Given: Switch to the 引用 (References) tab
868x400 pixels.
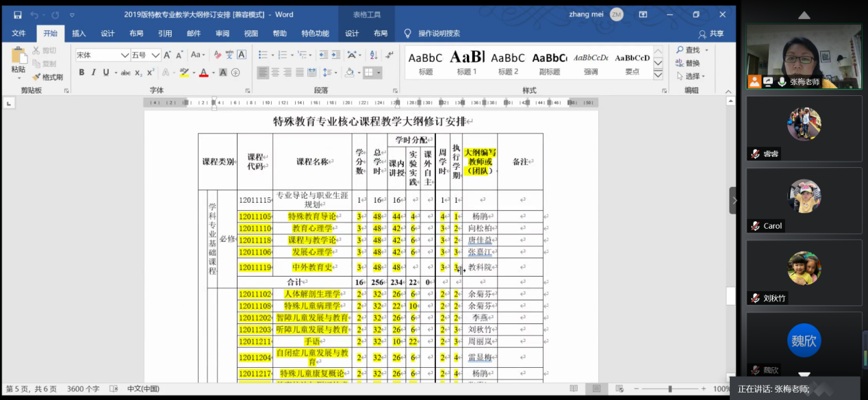Looking at the screenshot, I should point(165,34).
